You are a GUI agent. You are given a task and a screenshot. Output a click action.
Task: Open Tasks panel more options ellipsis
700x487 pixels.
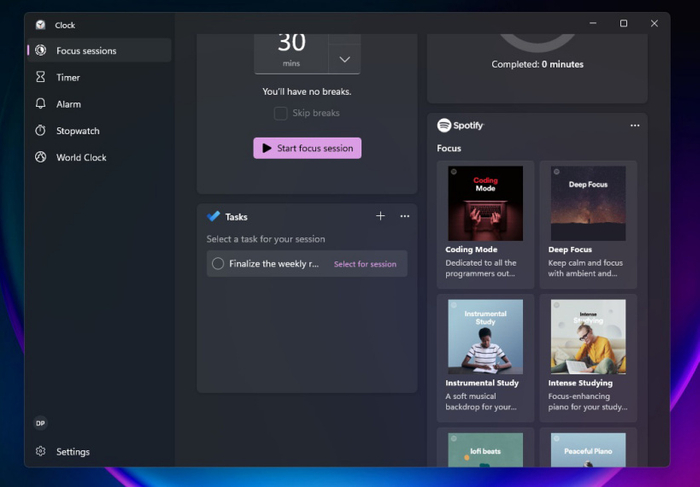tap(405, 216)
